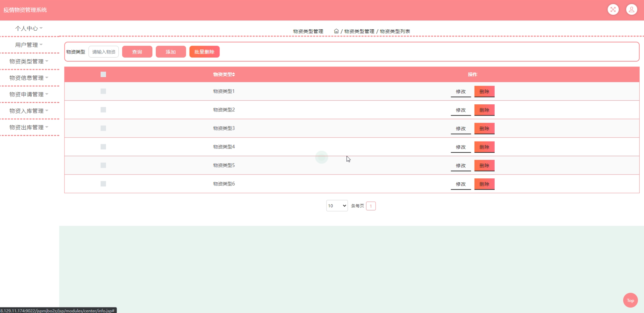The image size is (644, 313).
Task: Select the 物资类型4 cell text
Action: tap(224, 147)
